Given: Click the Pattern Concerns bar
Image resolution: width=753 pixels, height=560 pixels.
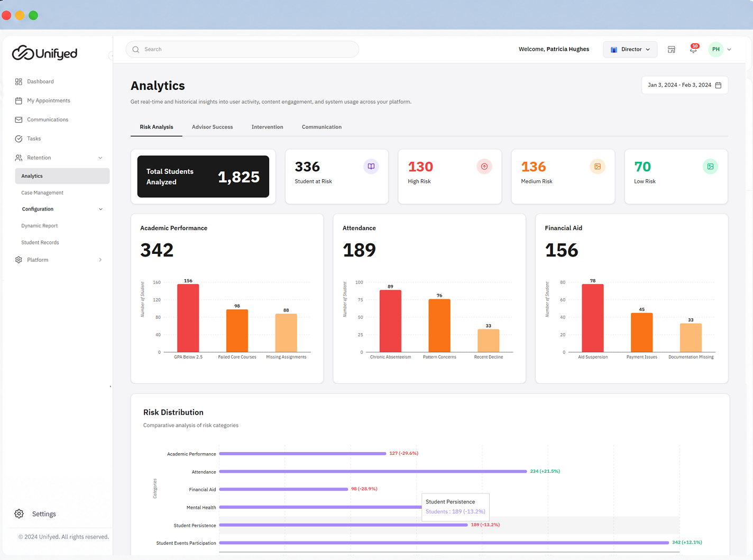Looking at the screenshot, I should coord(439,326).
